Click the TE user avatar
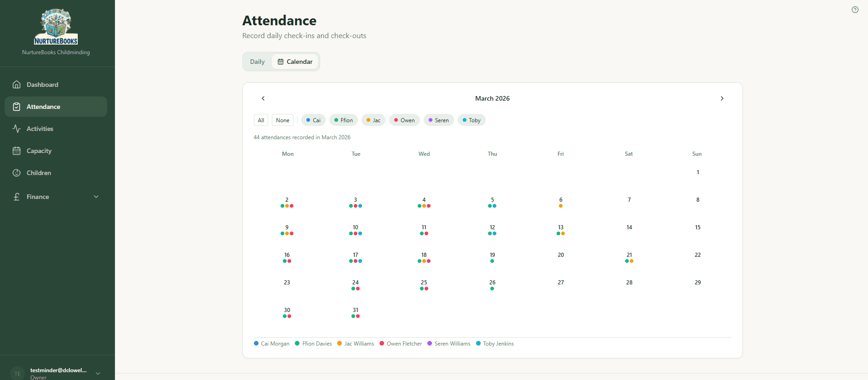The height and width of the screenshot is (380, 868). [x=17, y=373]
